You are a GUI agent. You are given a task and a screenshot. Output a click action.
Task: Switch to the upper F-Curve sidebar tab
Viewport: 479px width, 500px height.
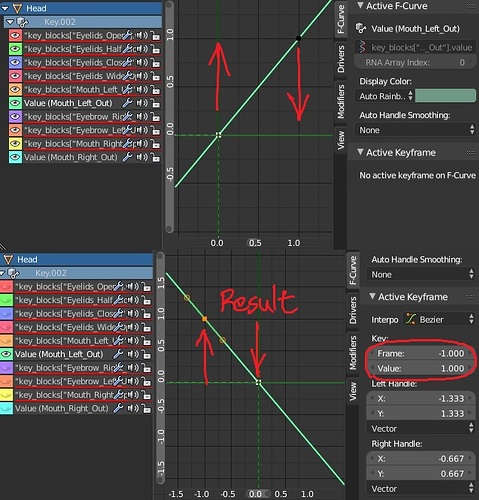point(341,19)
